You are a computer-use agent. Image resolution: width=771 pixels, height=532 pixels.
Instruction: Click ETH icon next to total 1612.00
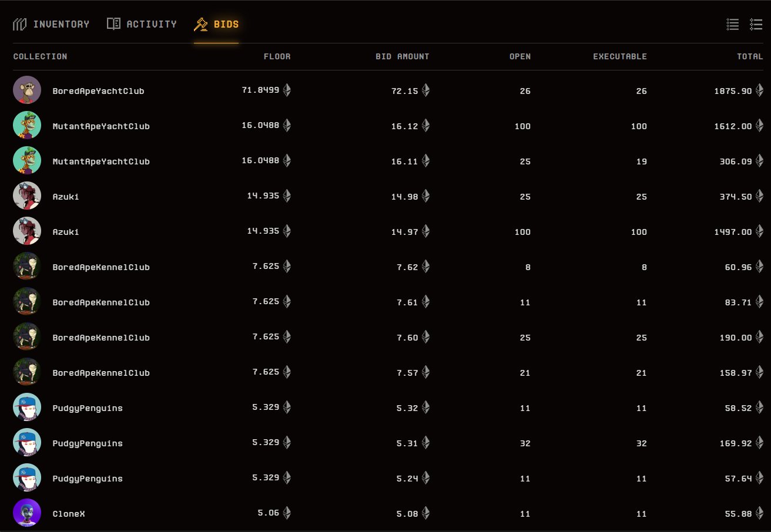coord(759,126)
